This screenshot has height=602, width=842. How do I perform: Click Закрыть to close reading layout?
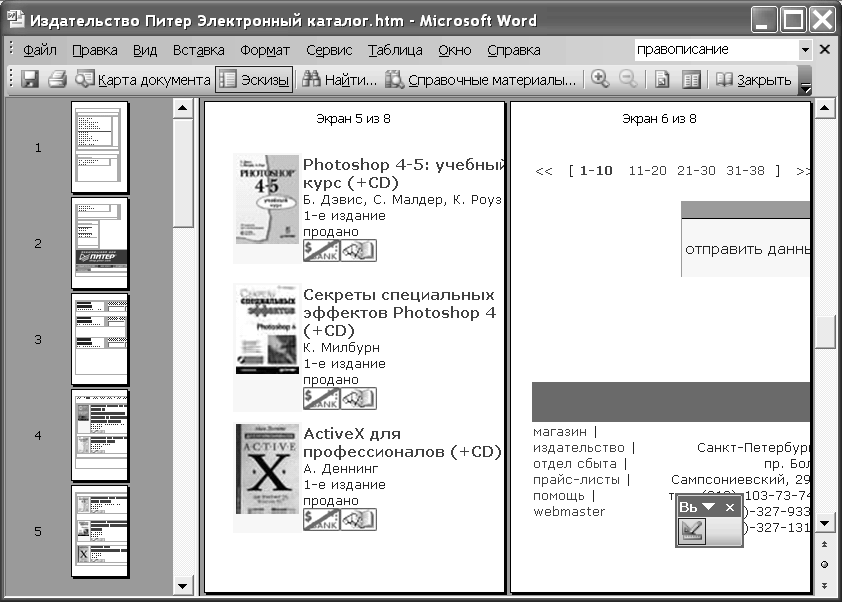click(x=754, y=80)
